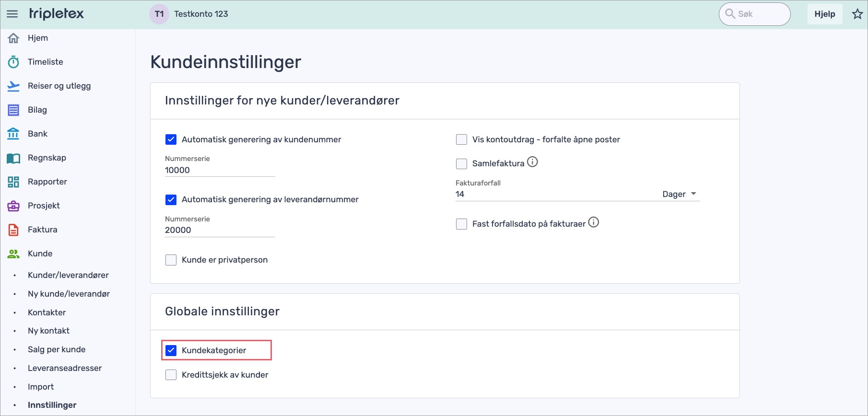Click into the Søk search field
Viewport: 868px width, 416px height.
(x=755, y=14)
